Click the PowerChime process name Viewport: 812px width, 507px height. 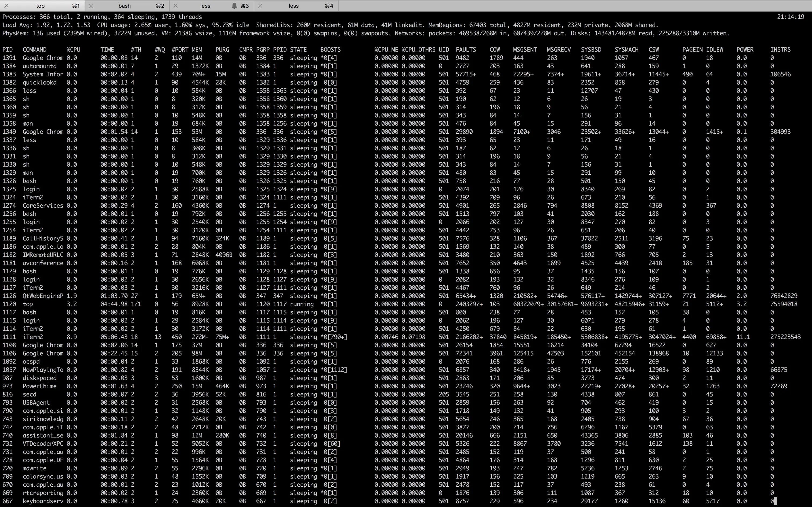point(39,386)
